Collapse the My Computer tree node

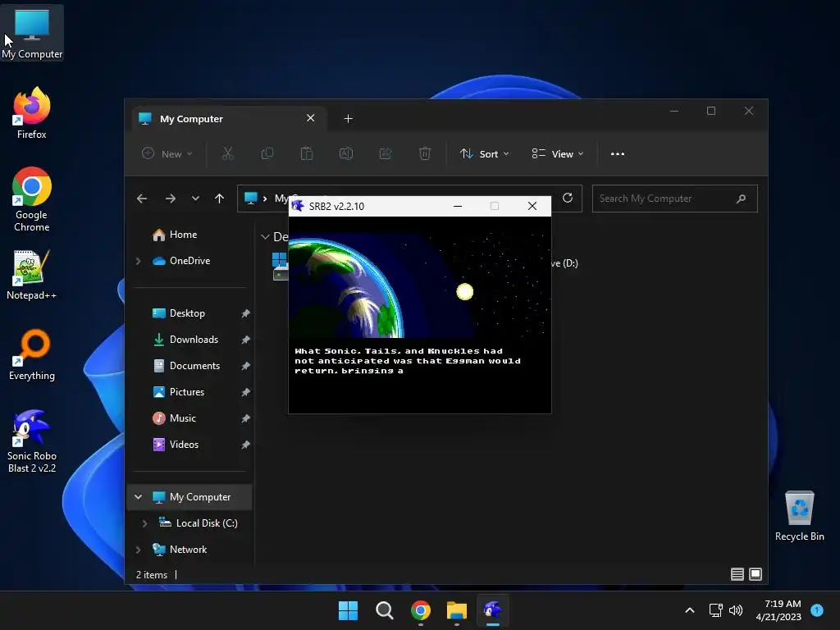[138, 497]
